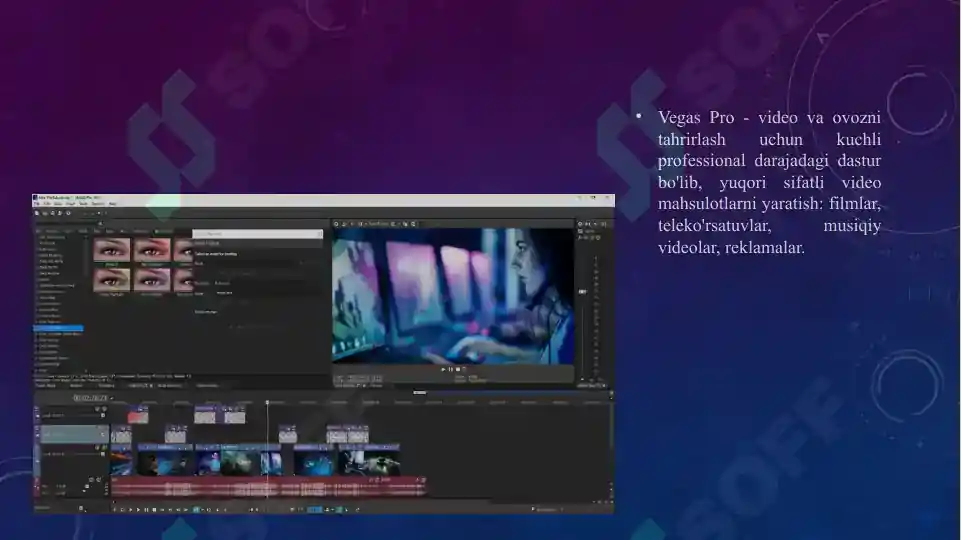This screenshot has width=961, height=540.
Task: Select the highlighted second track header
Action: click(x=75, y=434)
